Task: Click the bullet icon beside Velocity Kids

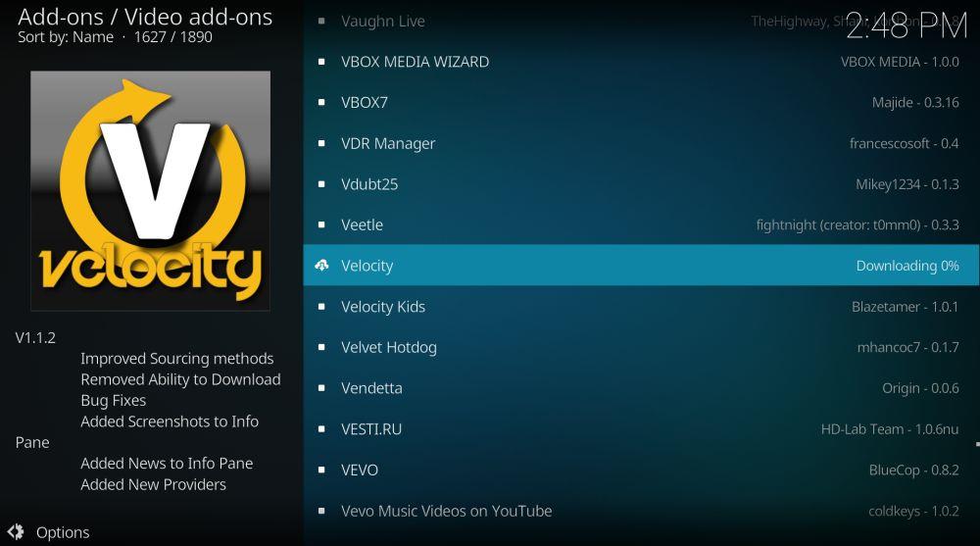Action: [x=321, y=307]
